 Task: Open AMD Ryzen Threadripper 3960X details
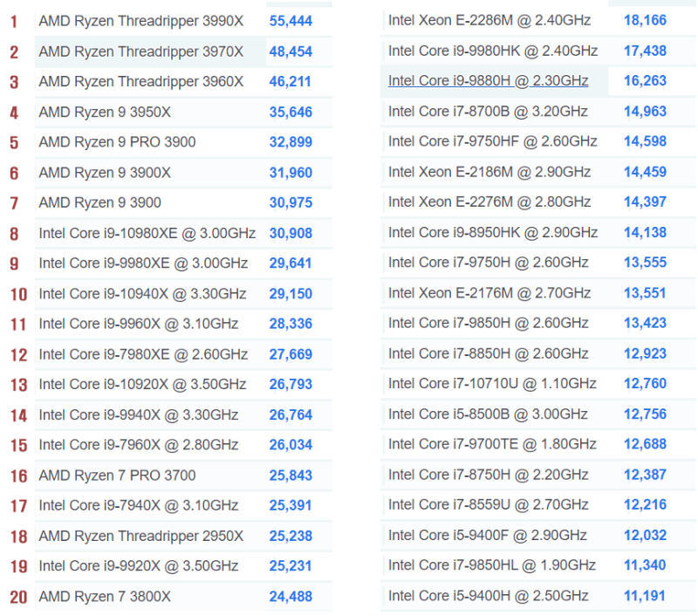[141, 82]
